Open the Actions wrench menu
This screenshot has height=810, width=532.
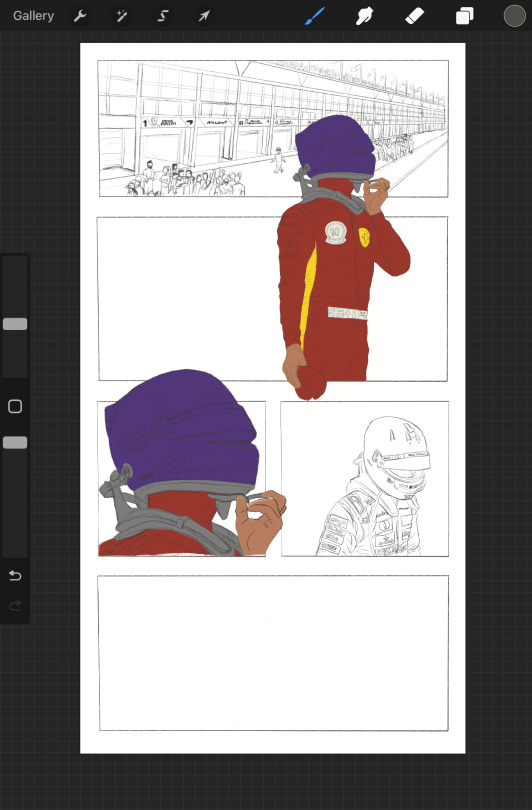(x=80, y=16)
